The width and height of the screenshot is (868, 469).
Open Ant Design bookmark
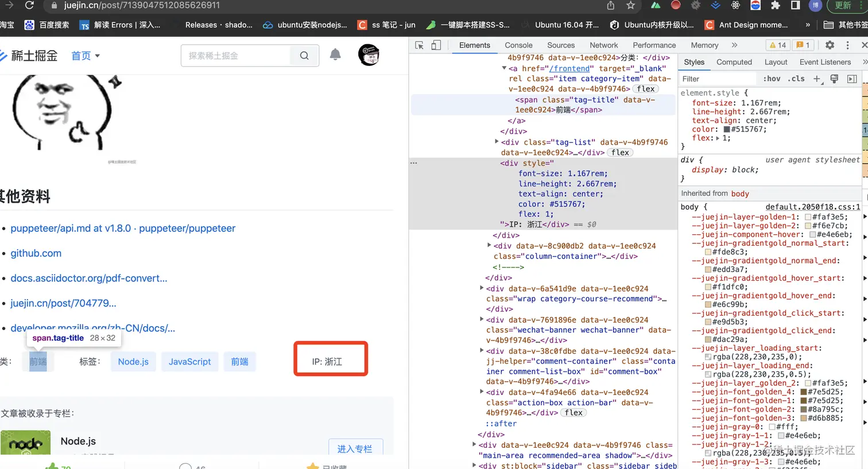point(746,25)
